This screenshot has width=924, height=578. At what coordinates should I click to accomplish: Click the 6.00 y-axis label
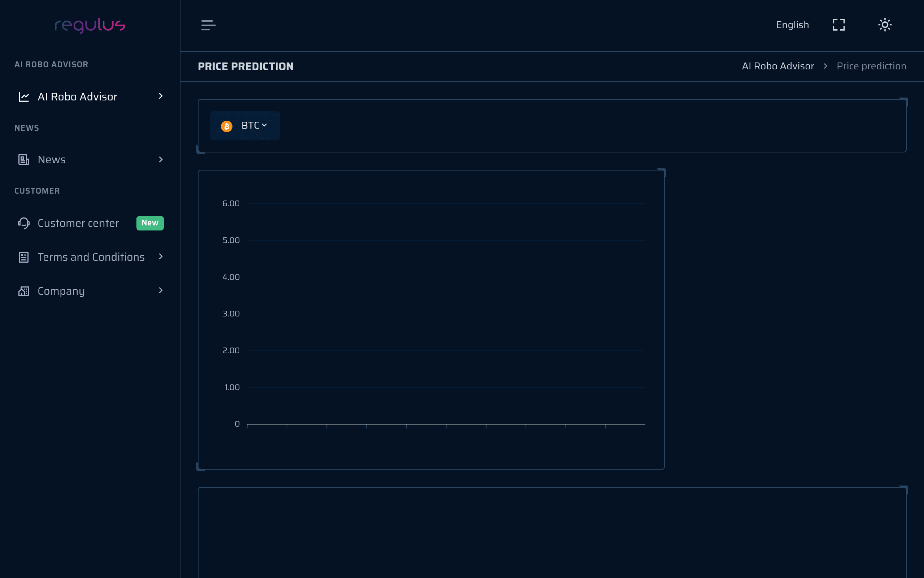click(231, 203)
